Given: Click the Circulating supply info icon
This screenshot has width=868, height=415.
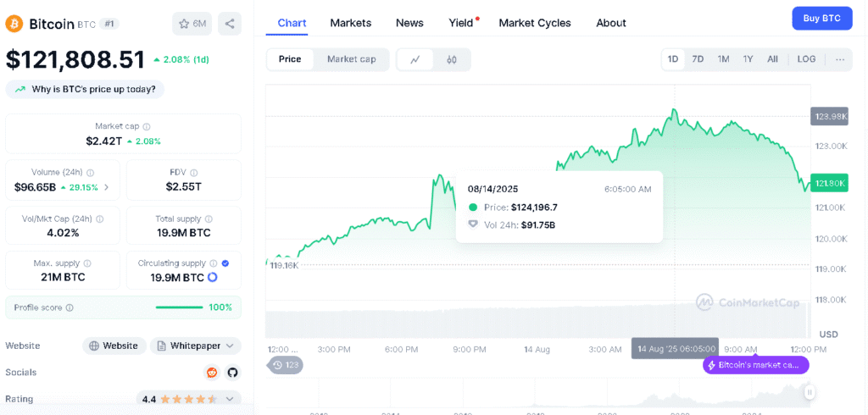Looking at the screenshot, I should 213,263.
